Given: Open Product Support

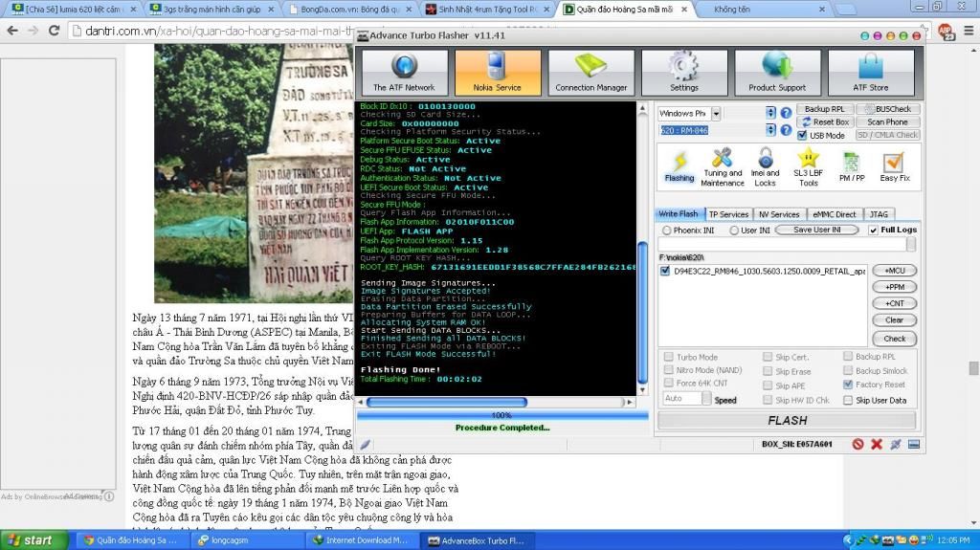Looking at the screenshot, I should [777, 73].
